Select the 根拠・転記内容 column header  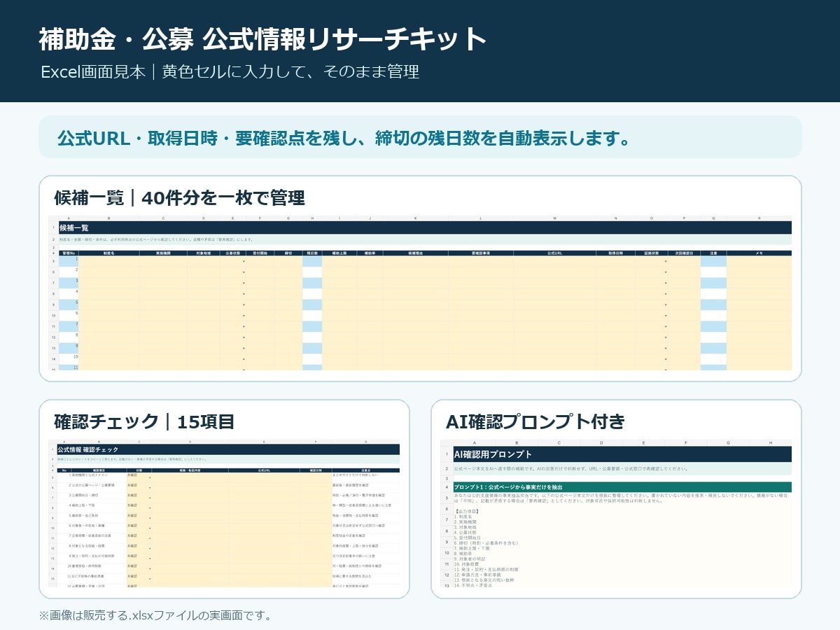pos(190,470)
